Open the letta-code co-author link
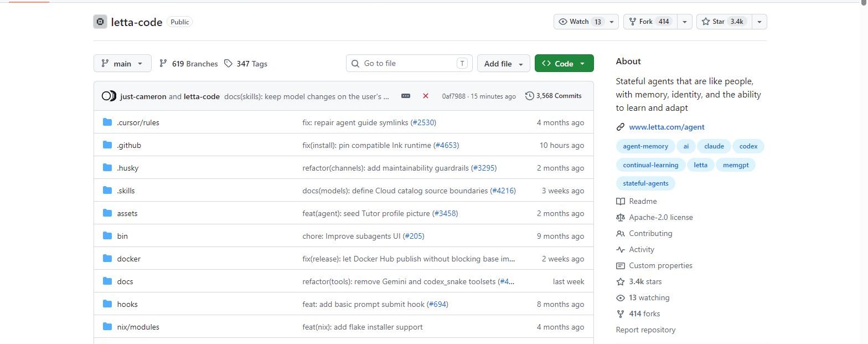Image resolution: width=868 pixels, height=344 pixels. [x=201, y=96]
